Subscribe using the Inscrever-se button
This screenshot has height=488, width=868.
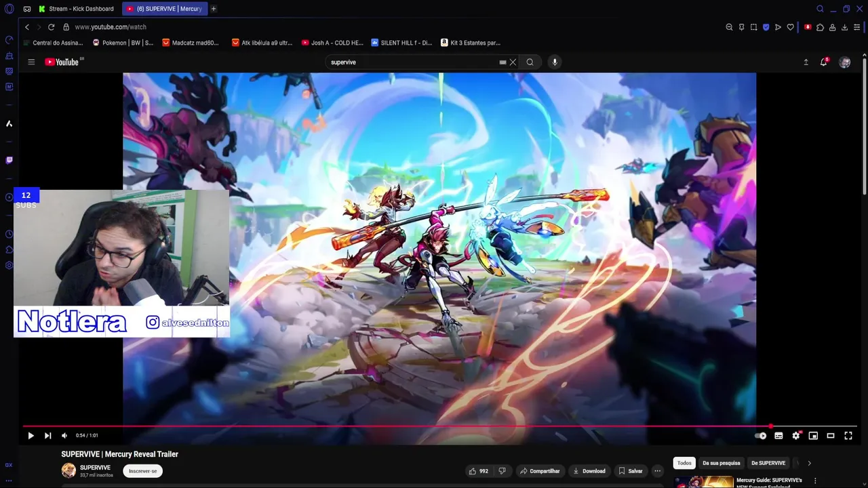pyautogui.click(x=142, y=471)
